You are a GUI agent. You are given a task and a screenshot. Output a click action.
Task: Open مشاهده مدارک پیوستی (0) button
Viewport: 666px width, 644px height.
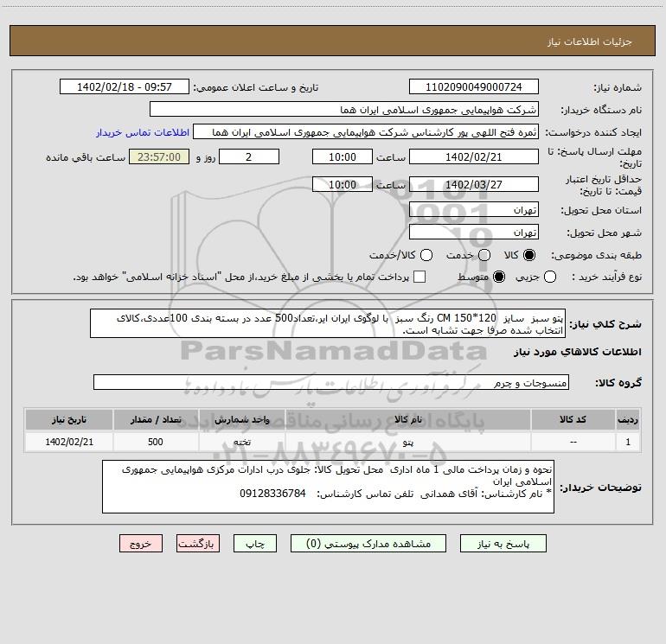tap(368, 544)
